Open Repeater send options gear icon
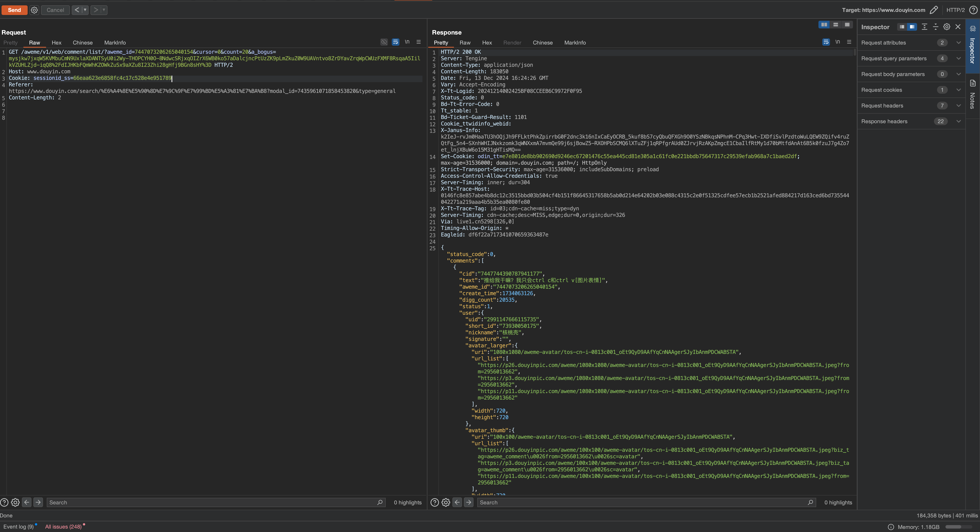Image resolution: width=980 pixels, height=532 pixels. (34, 10)
